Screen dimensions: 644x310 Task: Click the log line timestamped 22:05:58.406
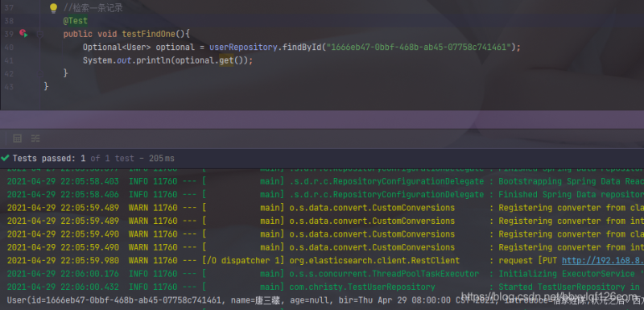click(x=325, y=195)
